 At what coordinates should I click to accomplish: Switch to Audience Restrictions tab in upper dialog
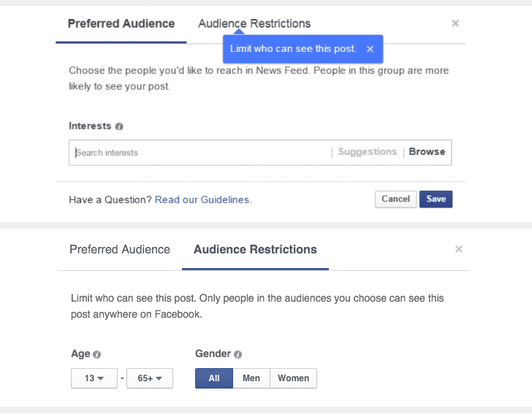pos(254,23)
